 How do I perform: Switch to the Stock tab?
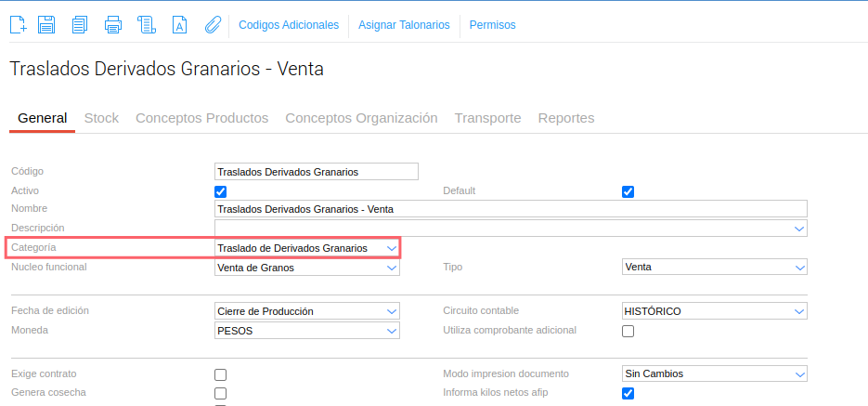pyautogui.click(x=101, y=118)
